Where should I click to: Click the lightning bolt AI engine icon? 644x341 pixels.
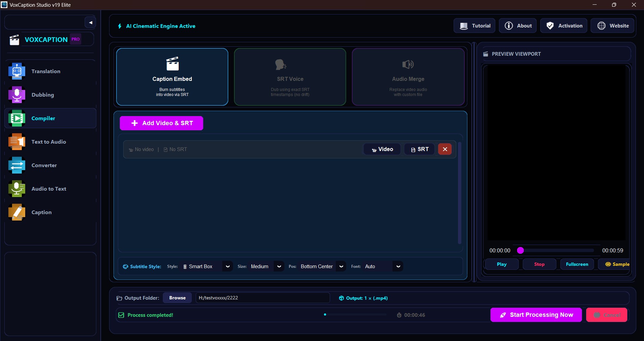120,26
